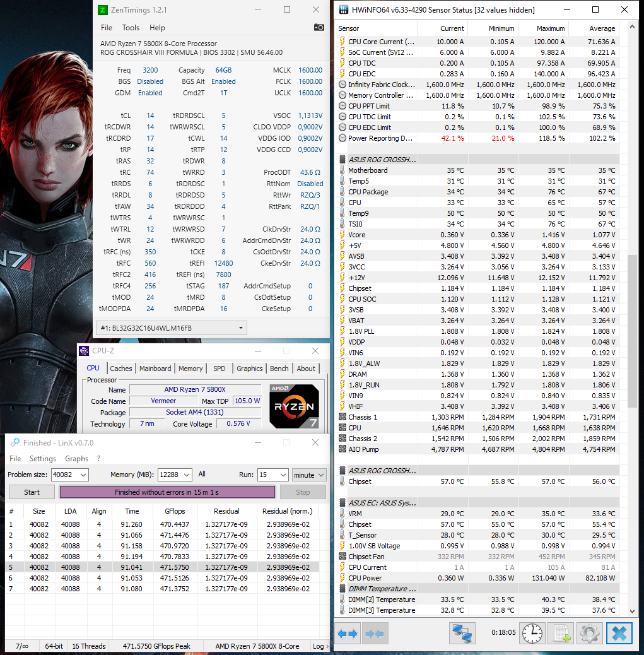The height and width of the screenshot is (655, 644).
Task: Click the LinX finished progress bar
Action: tap(167, 492)
